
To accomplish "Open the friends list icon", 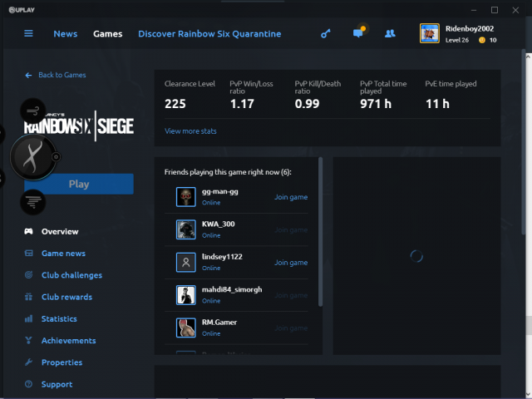I will (390, 33).
